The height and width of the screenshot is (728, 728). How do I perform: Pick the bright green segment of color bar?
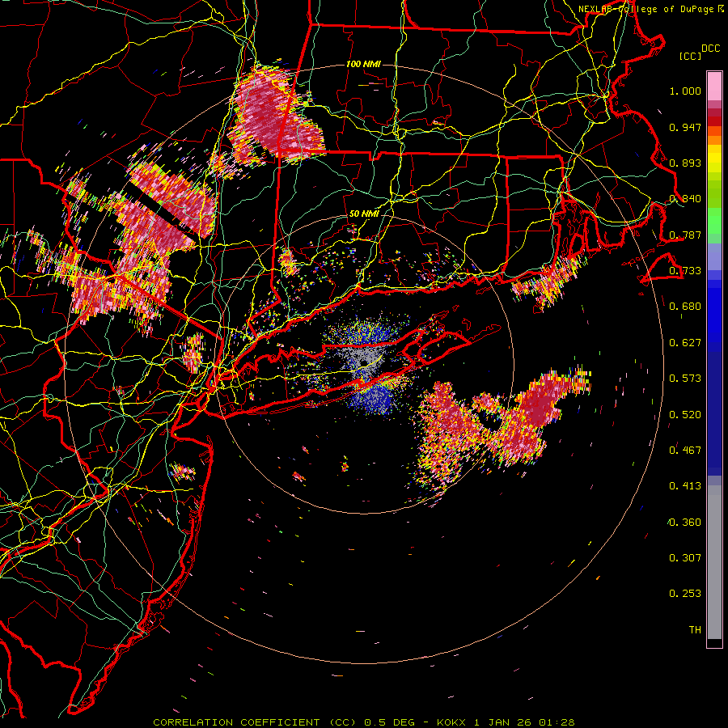click(x=714, y=222)
